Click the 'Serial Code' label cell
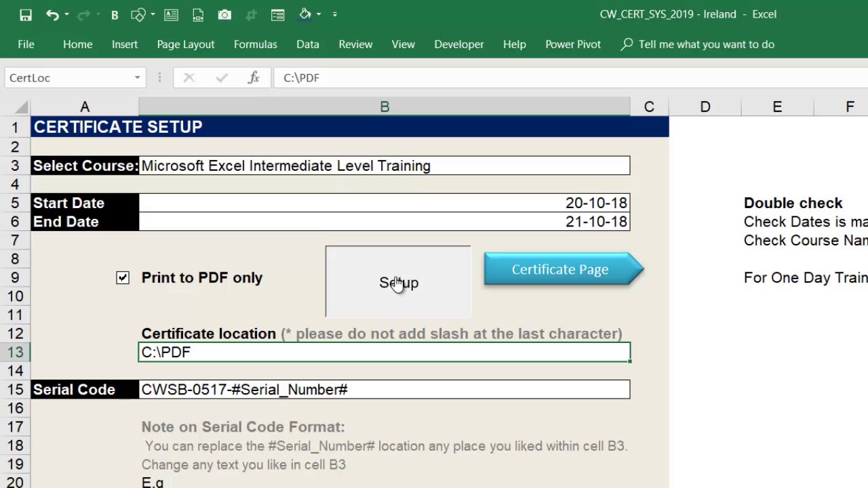868x488 pixels. (x=85, y=390)
